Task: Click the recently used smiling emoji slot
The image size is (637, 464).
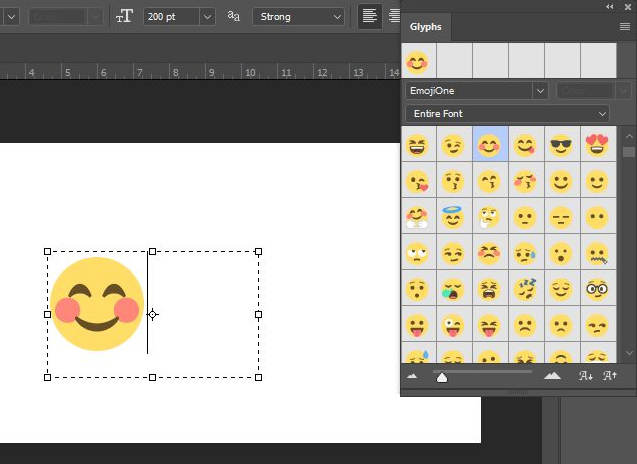Action: (x=418, y=62)
